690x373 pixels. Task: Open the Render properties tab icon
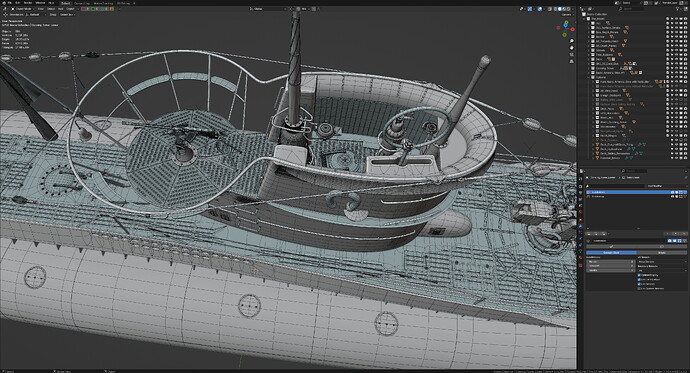pyautogui.click(x=580, y=186)
